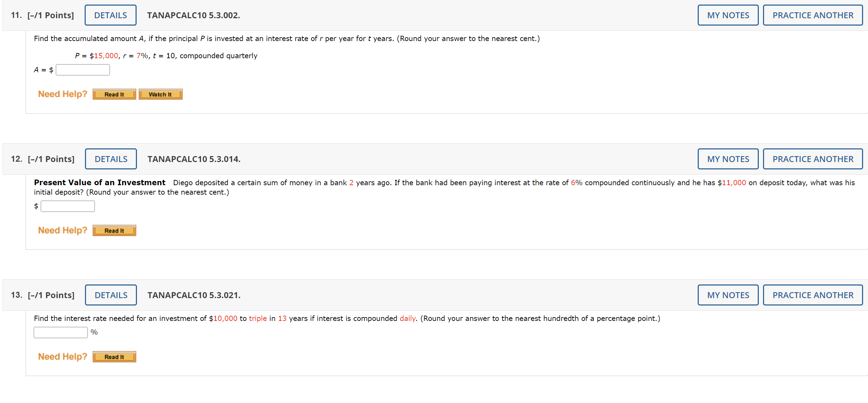The height and width of the screenshot is (403, 868).
Task: Open MY NOTES for question 11
Action: [728, 15]
